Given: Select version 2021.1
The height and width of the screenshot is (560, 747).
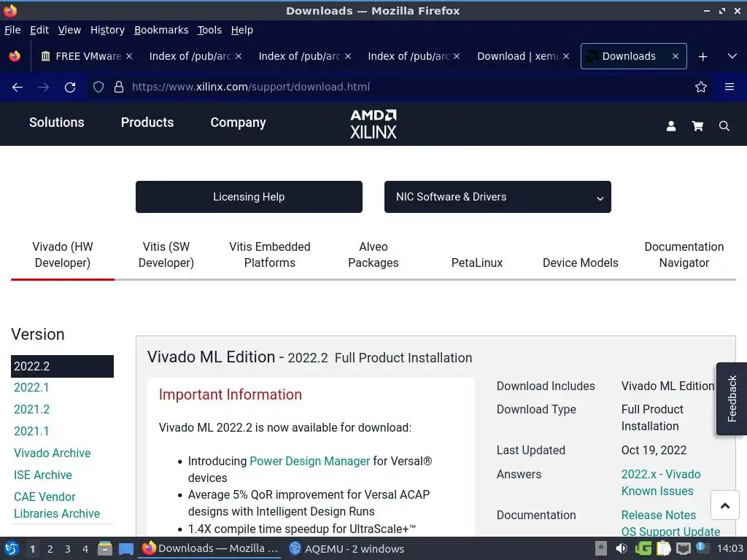Looking at the screenshot, I should (31, 432).
